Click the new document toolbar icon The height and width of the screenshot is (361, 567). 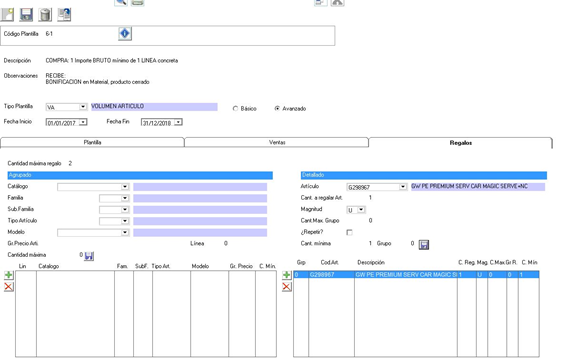coord(8,14)
